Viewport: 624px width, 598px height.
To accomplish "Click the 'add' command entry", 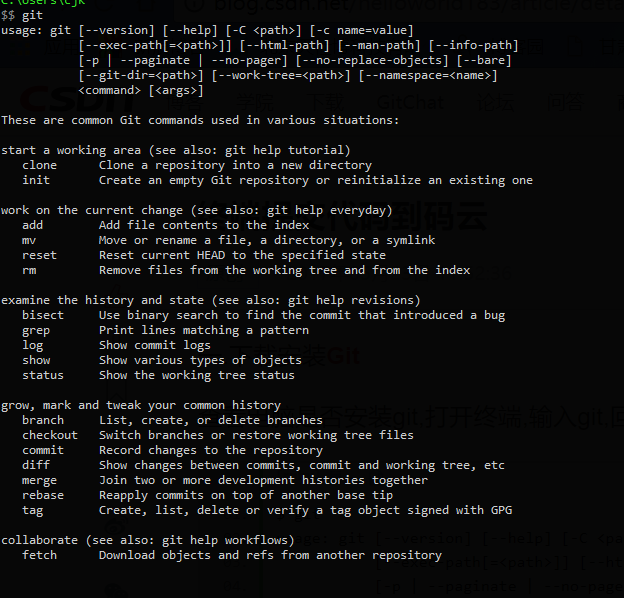I will click(32, 225).
